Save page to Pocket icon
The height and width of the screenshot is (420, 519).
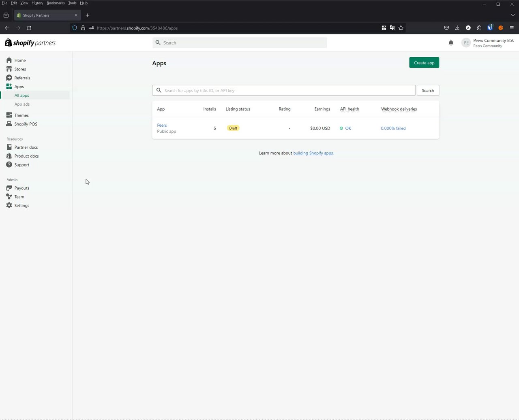tap(446, 28)
